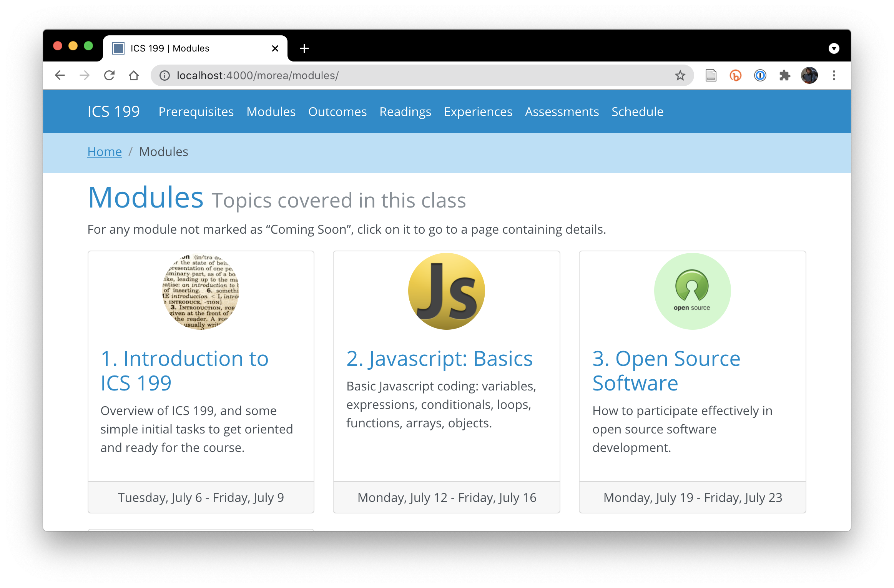Open the user profile avatar
894x588 pixels.
[809, 75]
